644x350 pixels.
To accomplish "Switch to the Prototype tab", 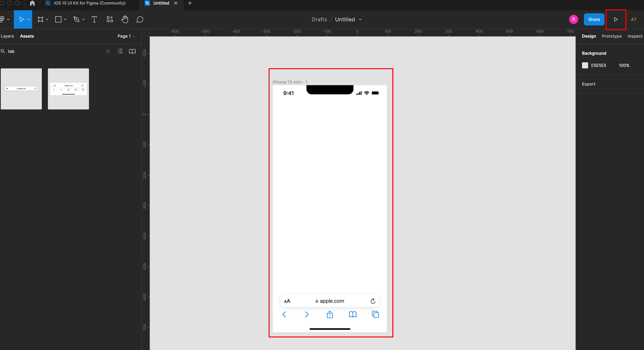I will [611, 36].
